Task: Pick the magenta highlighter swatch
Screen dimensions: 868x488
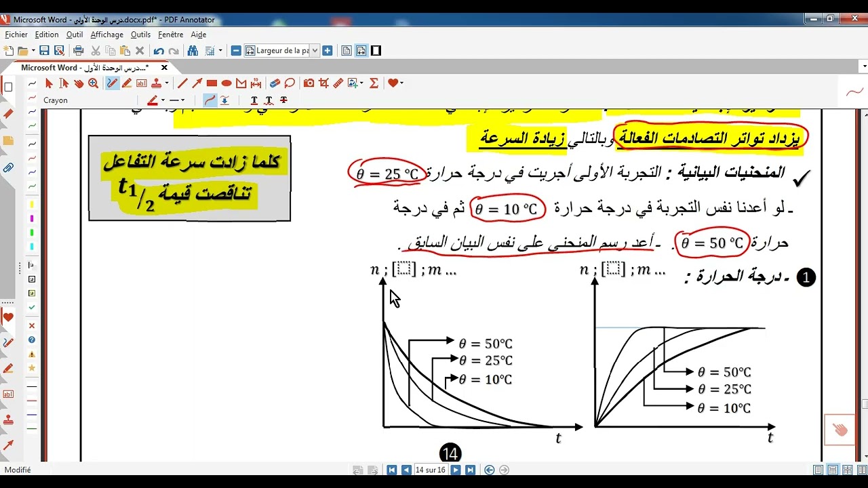Action: [x=32, y=218]
